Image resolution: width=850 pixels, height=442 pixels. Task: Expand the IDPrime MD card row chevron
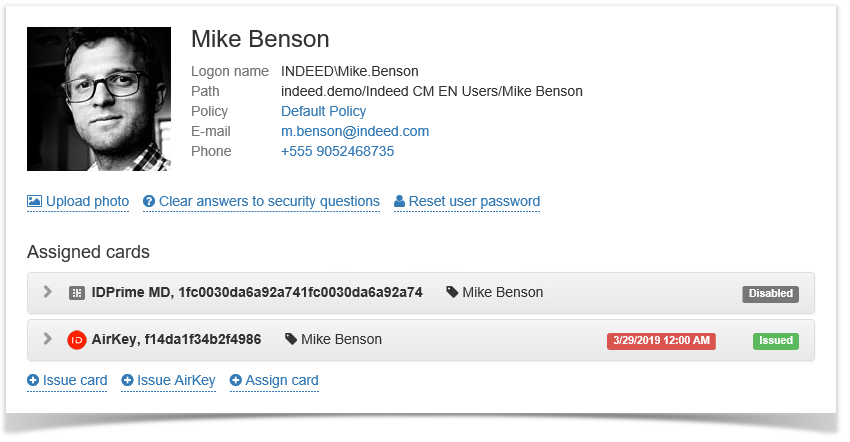click(x=47, y=292)
